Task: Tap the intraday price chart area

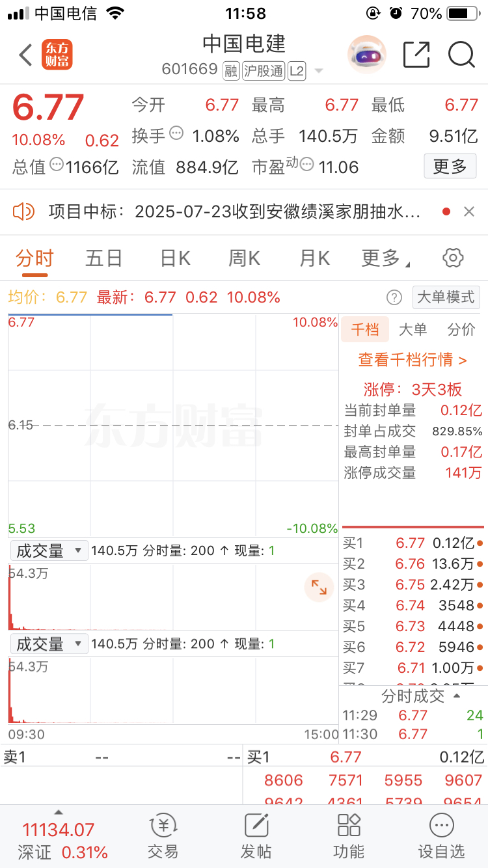Action: point(173,425)
